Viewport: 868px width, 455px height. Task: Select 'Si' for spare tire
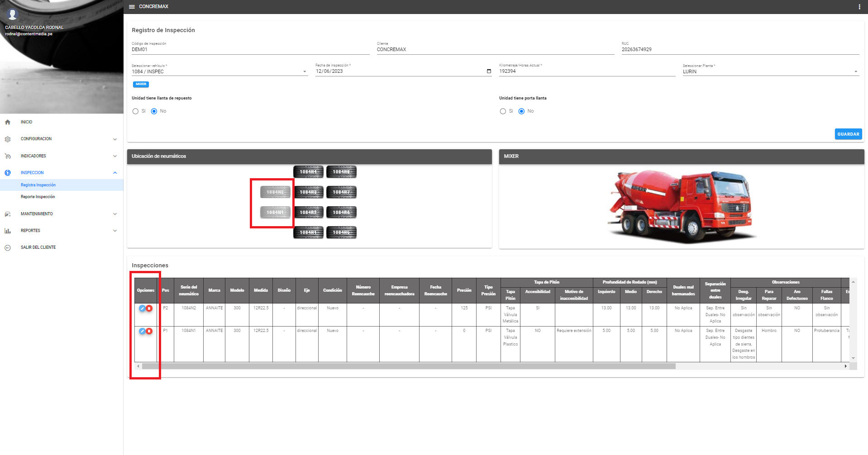(x=136, y=111)
